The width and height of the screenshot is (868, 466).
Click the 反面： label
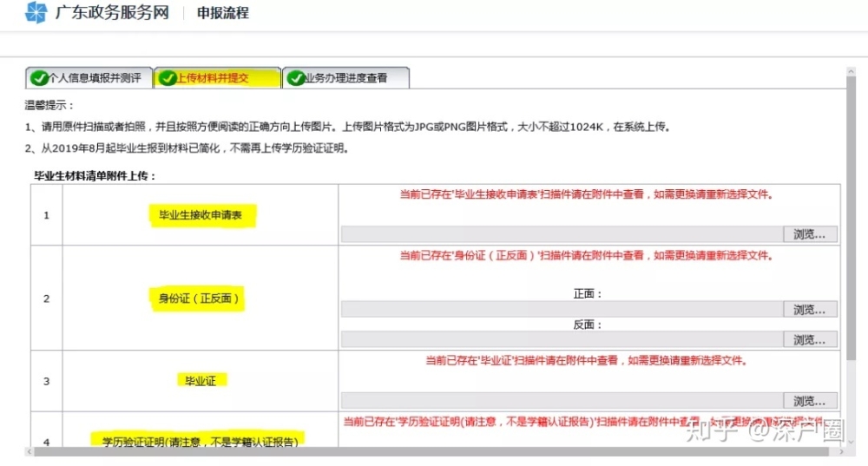(x=588, y=325)
